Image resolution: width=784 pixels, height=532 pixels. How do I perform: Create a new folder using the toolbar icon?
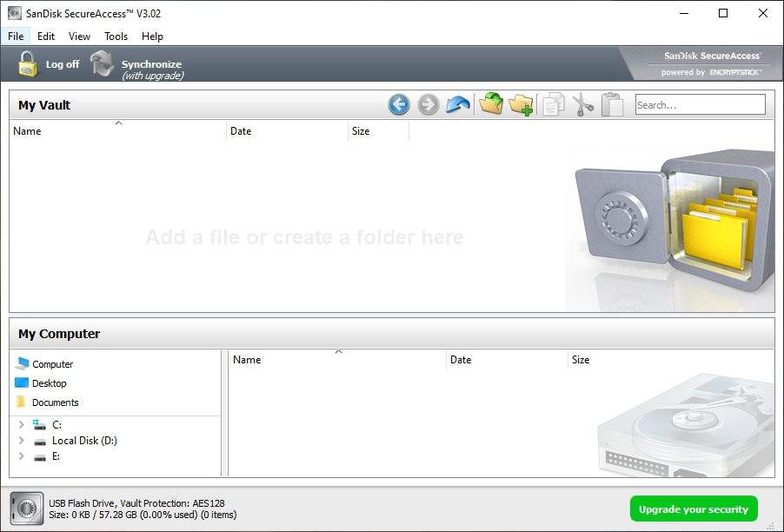(520, 104)
